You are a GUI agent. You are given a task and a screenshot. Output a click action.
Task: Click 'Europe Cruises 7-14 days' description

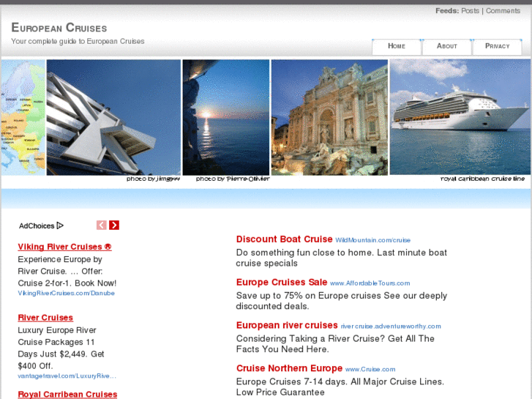[292, 381]
